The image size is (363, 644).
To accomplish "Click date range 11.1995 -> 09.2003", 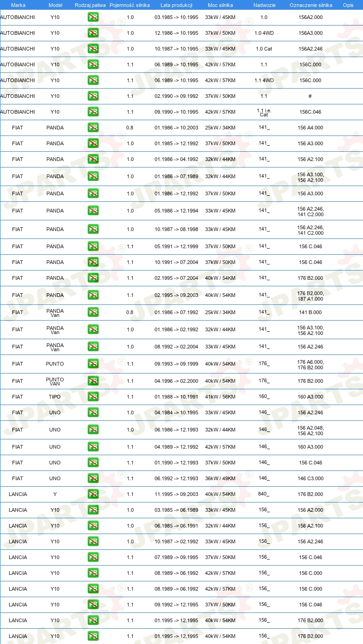I will coord(176,494).
